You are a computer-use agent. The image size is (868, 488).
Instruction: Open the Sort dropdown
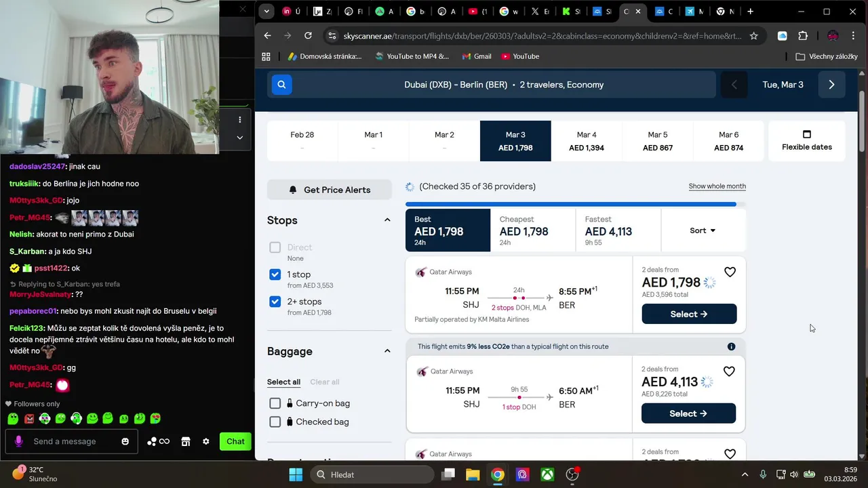point(703,230)
